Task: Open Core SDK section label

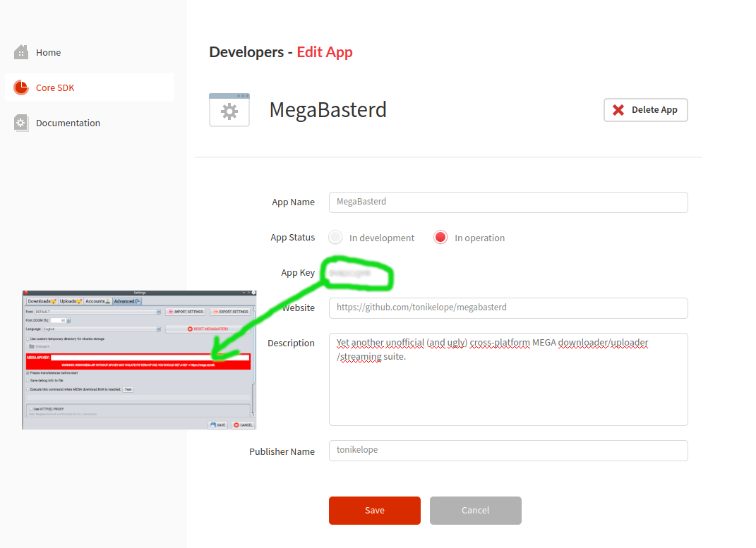Action: 55,87
